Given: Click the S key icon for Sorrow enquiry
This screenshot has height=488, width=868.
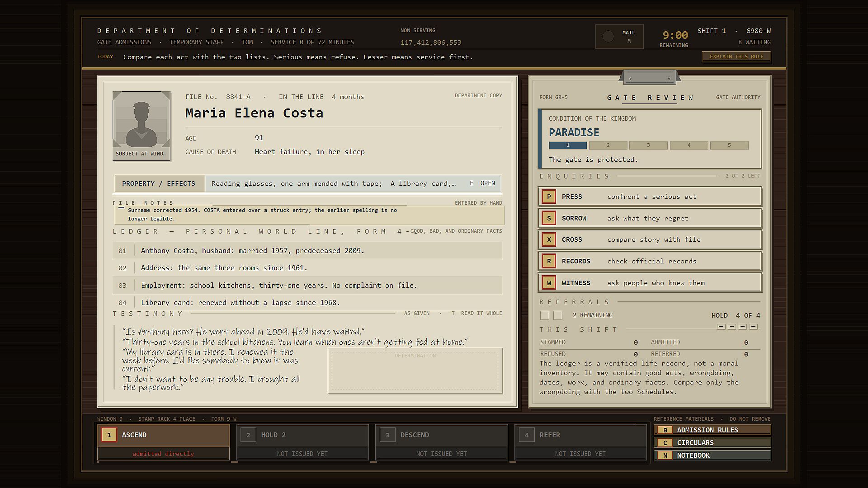Looking at the screenshot, I should (x=549, y=218).
